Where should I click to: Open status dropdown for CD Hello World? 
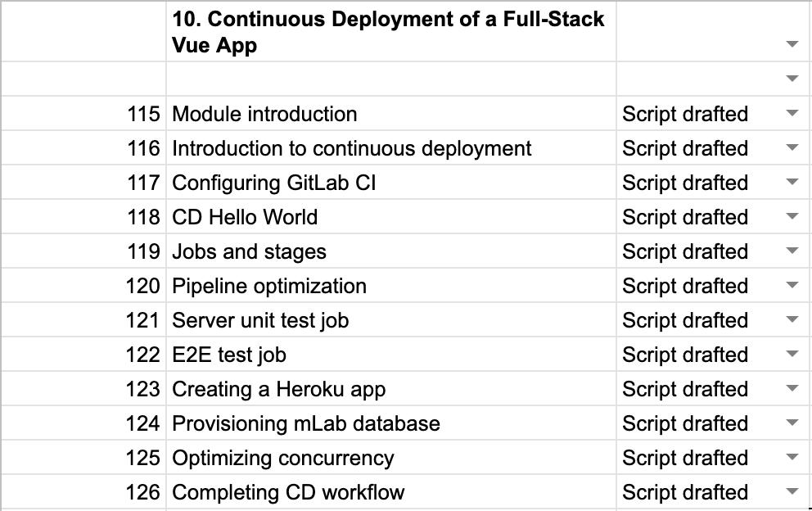(792, 217)
